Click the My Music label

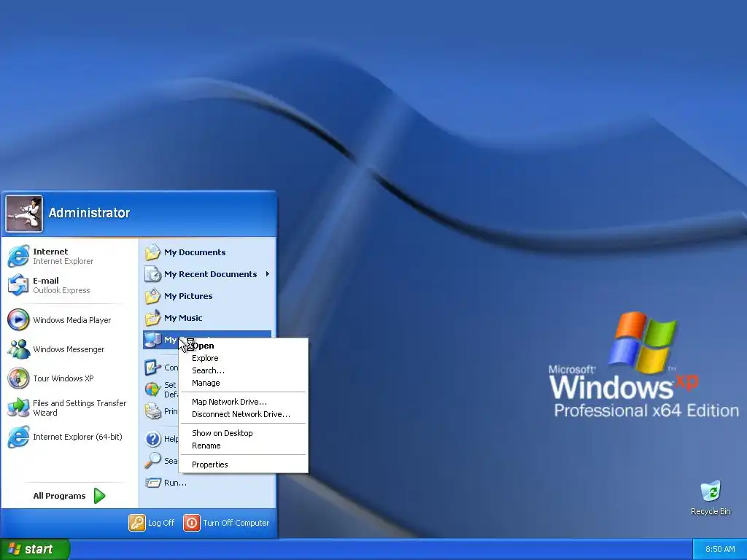[183, 318]
